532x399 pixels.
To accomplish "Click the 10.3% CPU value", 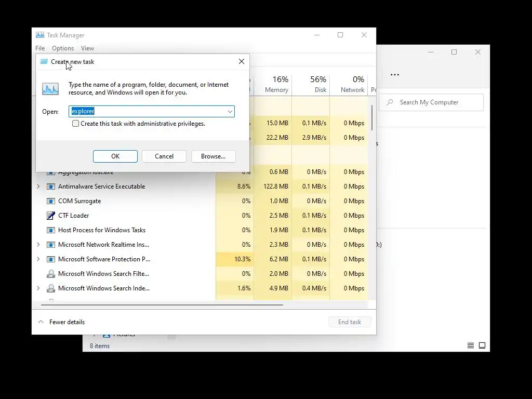I will point(242,259).
